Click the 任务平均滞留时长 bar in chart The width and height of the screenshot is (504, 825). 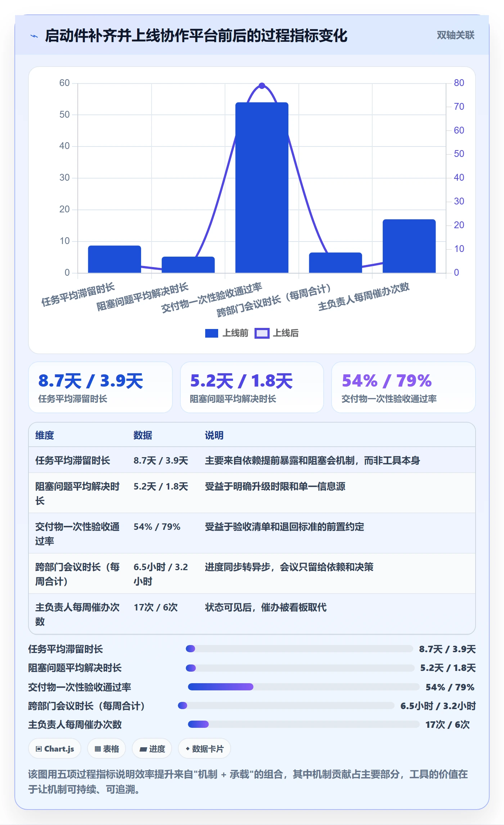(114, 259)
